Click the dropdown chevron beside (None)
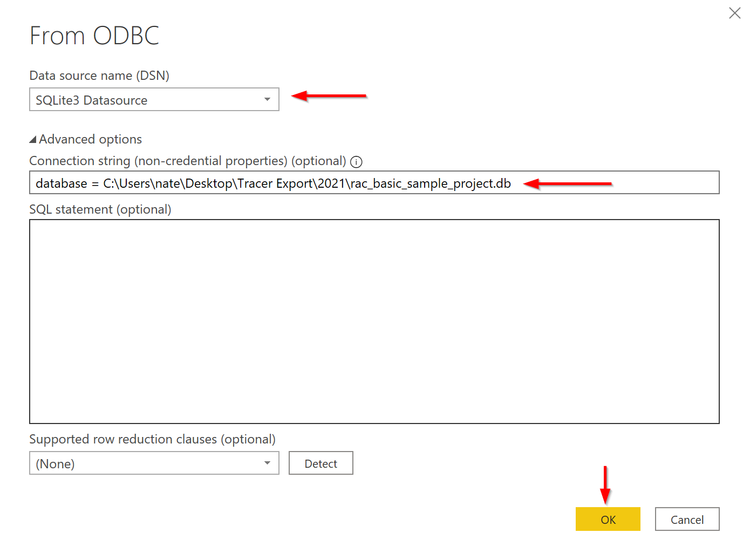The height and width of the screenshot is (560, 750). pyautogui.click(x=267, y=463)
